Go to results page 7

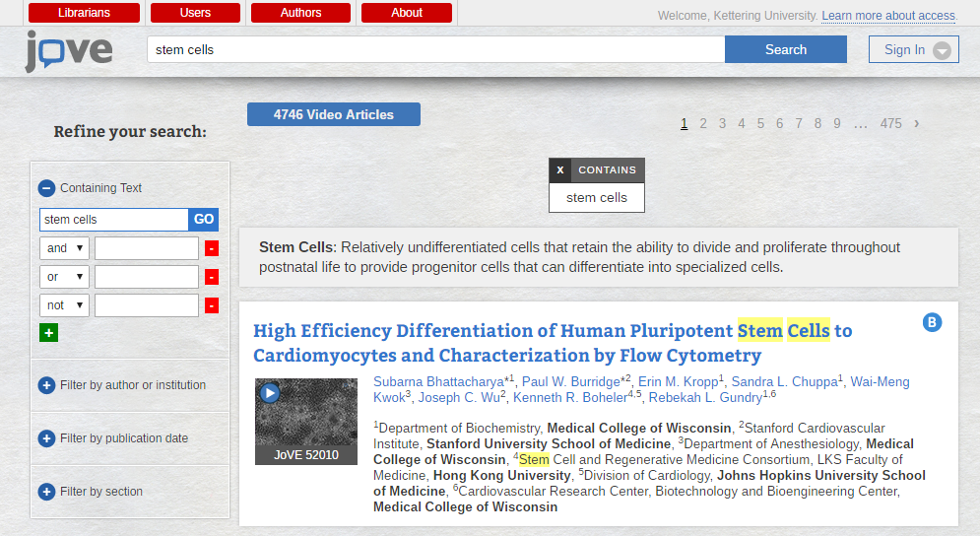click(x=799, y=124)
